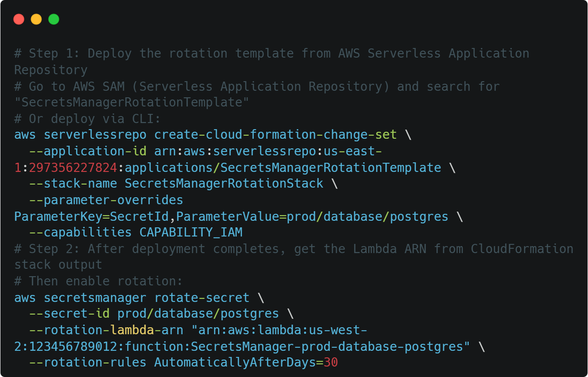This screenshot has width=588, height=377.
Task: Click 'function:SecretsManager-prod-database-postgres' ARN text
Action: [294, 346]
